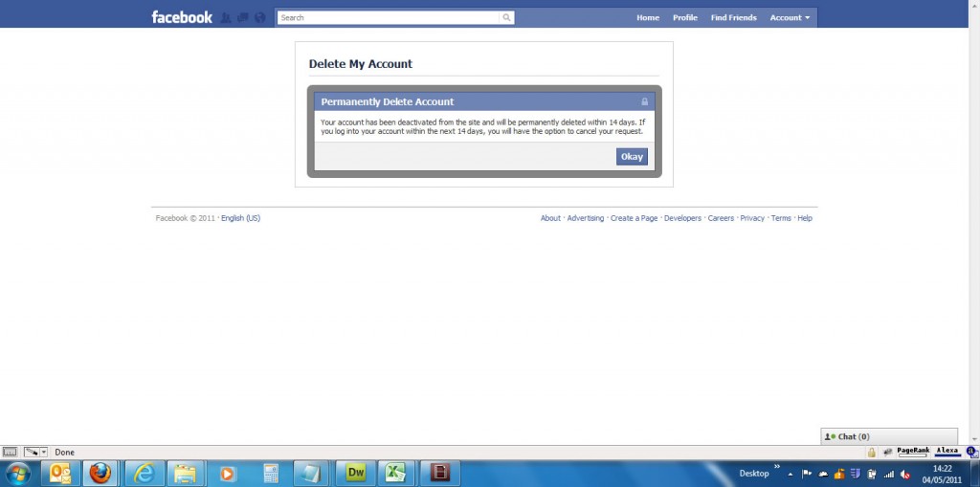Open the Privacy footer link
The width and height of the screenshot is (980, 487).
[x=752, y=218]
